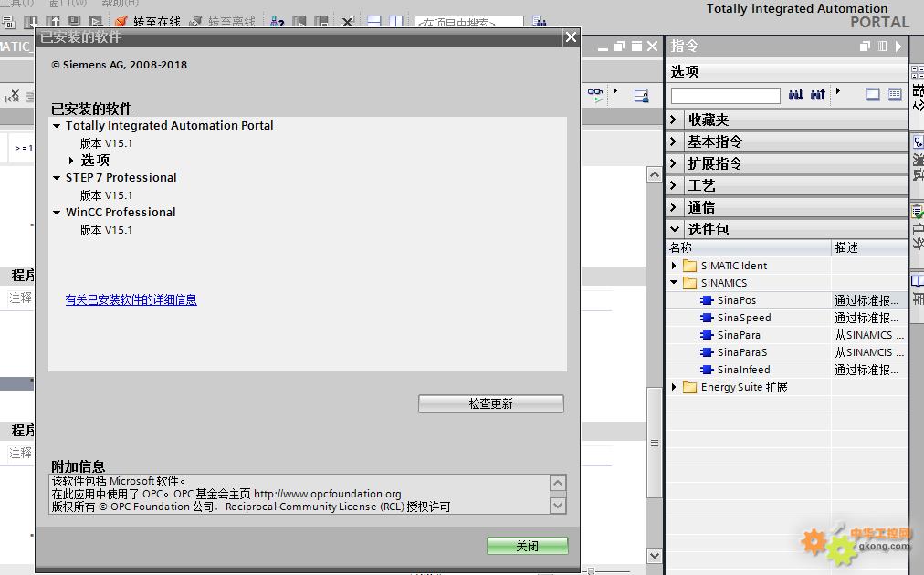This screenshot has height=575, width=924.
Task: Collapse the STEP 7 Professional entry
Action: tap(57, 177)
